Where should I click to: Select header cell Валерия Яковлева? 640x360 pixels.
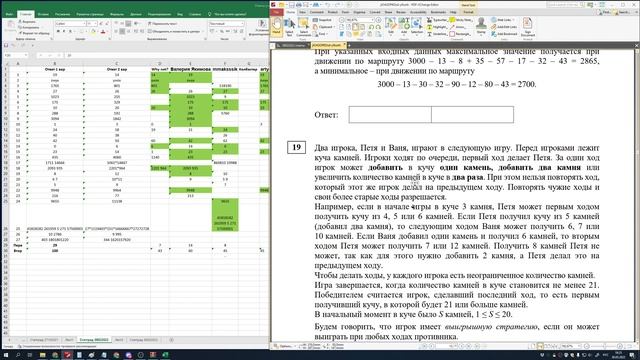190,69
